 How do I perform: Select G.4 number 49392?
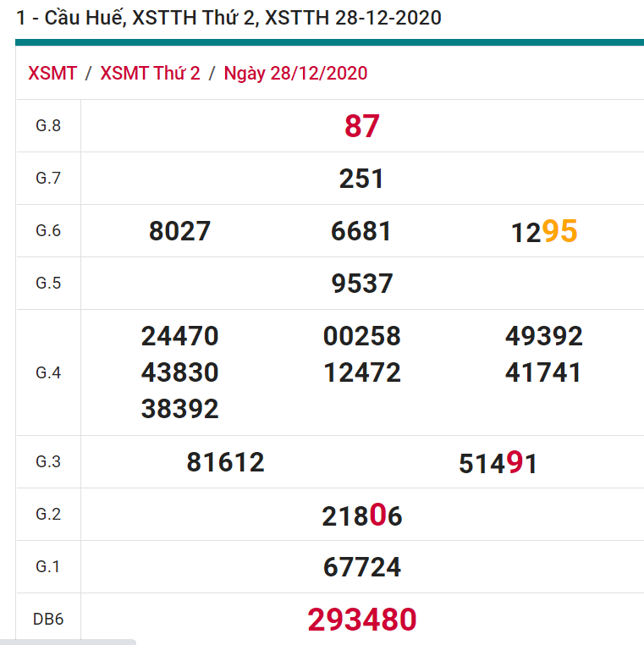coord(544,336)
